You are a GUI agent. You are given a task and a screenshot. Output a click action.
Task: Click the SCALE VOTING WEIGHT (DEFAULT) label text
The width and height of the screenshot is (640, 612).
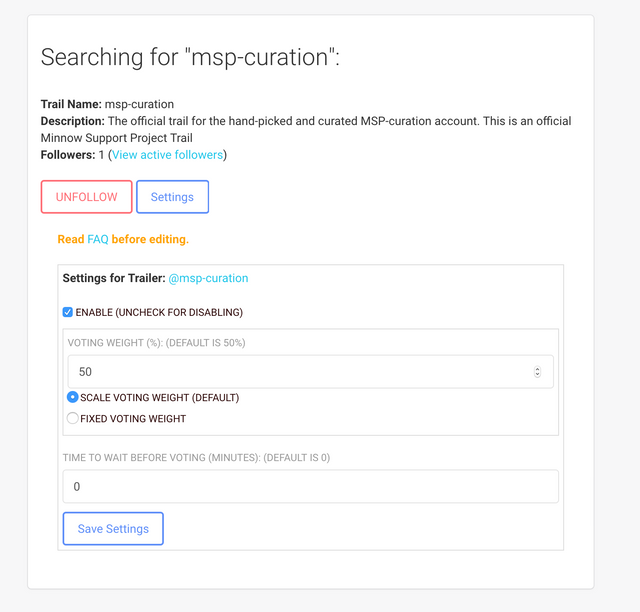(160, 398)
